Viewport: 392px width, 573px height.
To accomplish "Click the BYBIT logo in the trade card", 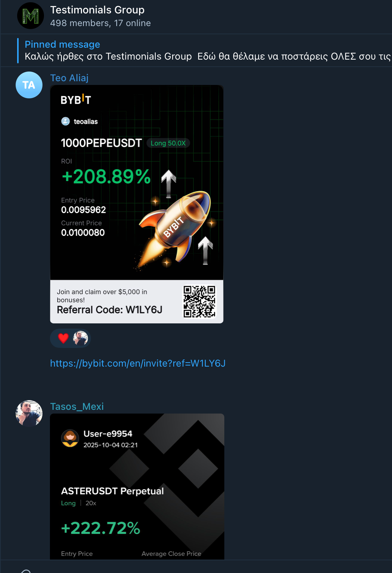I will point(76,99).
